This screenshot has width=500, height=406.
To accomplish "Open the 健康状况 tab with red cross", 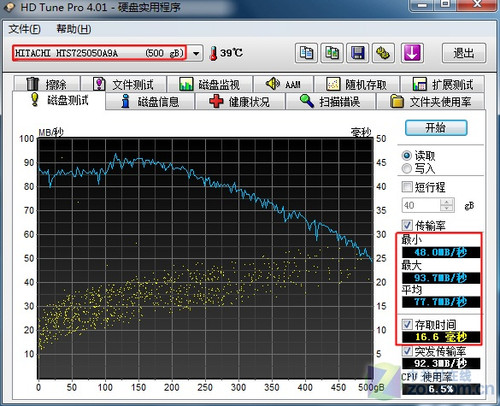I will pyautogui.click(x=240, y=101).
